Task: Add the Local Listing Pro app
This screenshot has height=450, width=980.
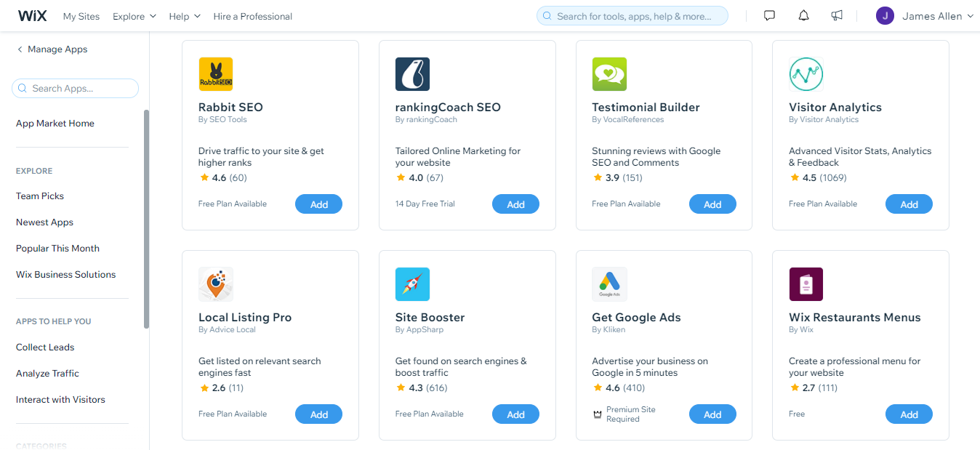Action: coord(318,414)
